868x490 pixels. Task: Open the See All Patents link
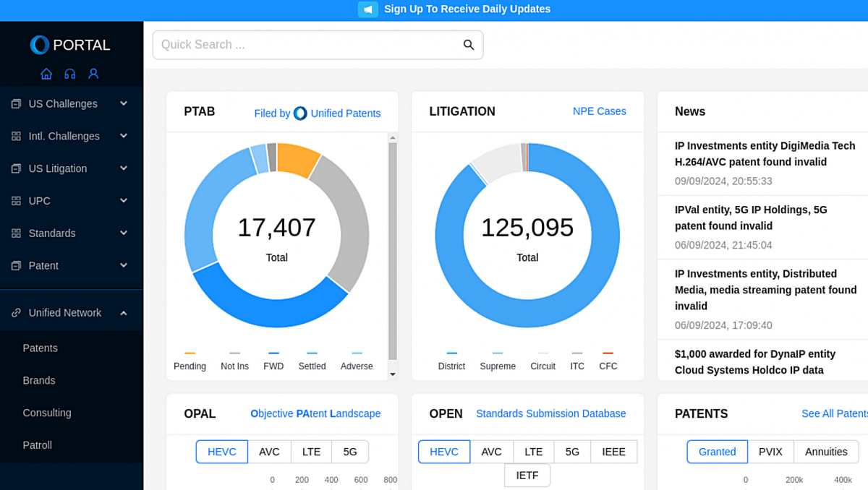pos(835,414)
